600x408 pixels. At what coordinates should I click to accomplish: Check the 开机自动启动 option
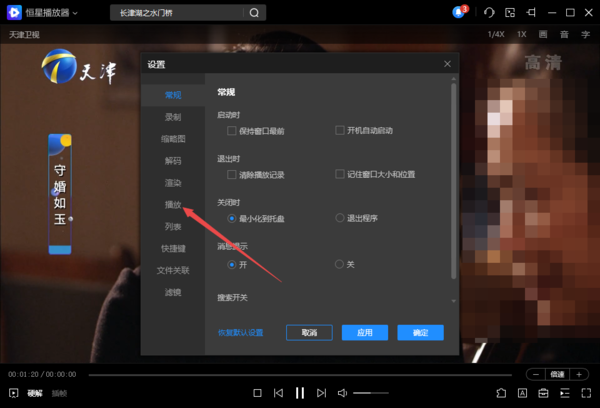(x=340, y=130)
